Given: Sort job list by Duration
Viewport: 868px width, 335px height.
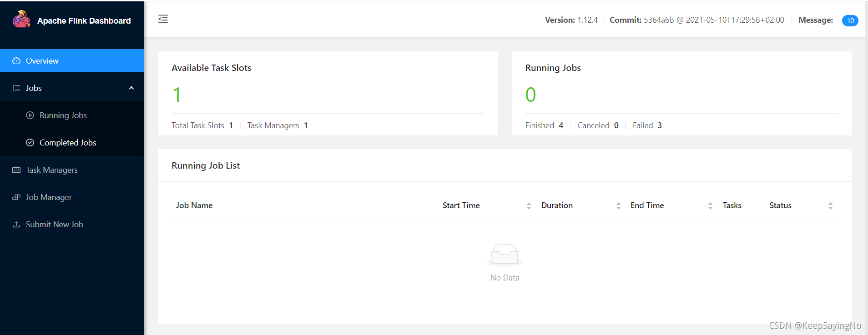Looking at the screenshot, I should (618, 206).
